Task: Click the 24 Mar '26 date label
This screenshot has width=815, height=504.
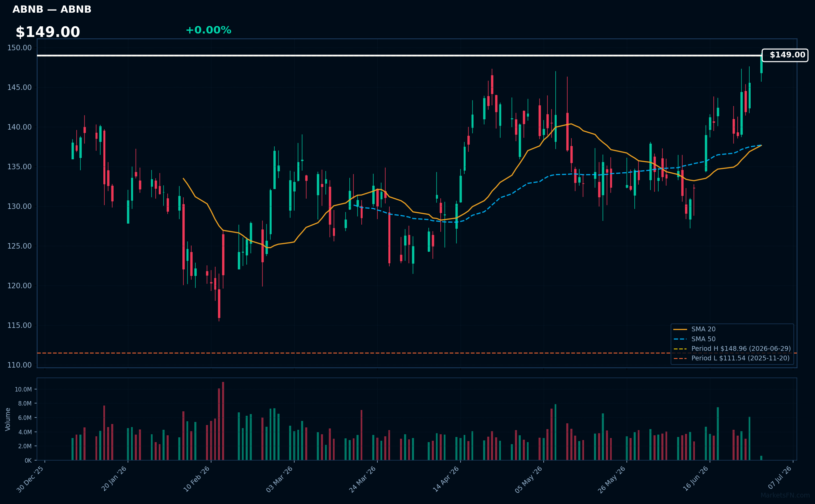Action: click(363, 479)
